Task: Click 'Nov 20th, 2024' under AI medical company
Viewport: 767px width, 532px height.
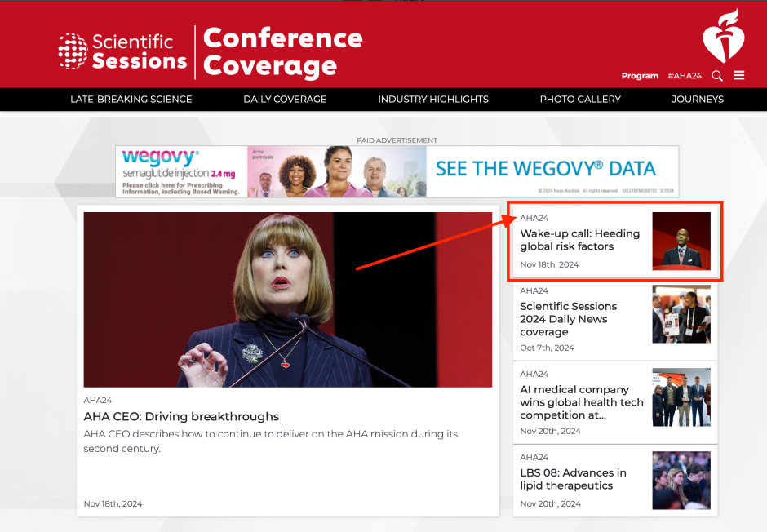Action: (x=550, y=431)
